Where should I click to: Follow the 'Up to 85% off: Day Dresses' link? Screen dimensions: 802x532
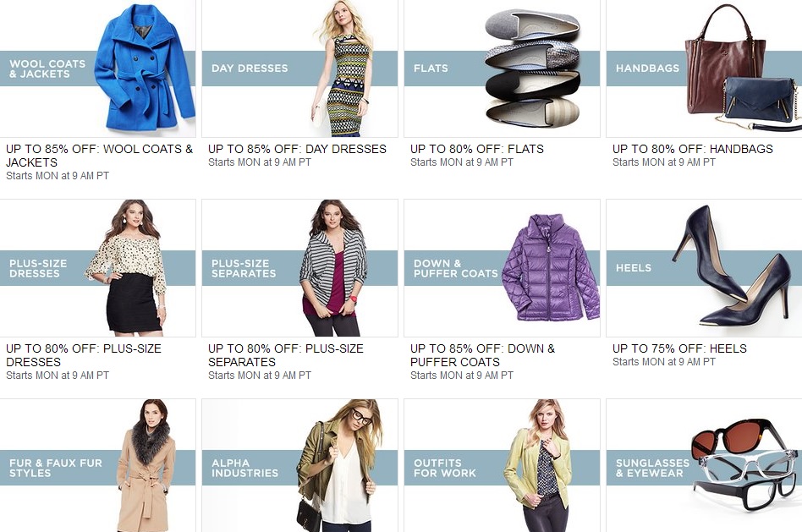[297, 149]
